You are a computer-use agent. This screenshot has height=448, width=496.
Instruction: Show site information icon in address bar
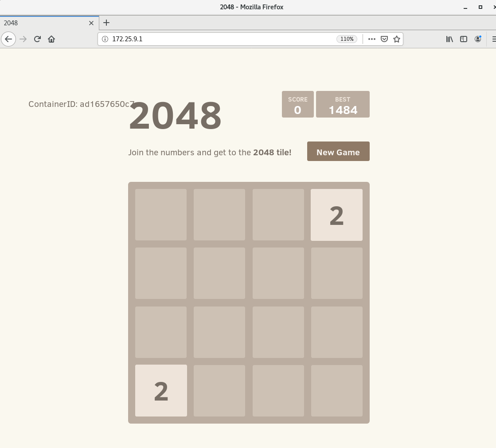(x=105, y=39)
